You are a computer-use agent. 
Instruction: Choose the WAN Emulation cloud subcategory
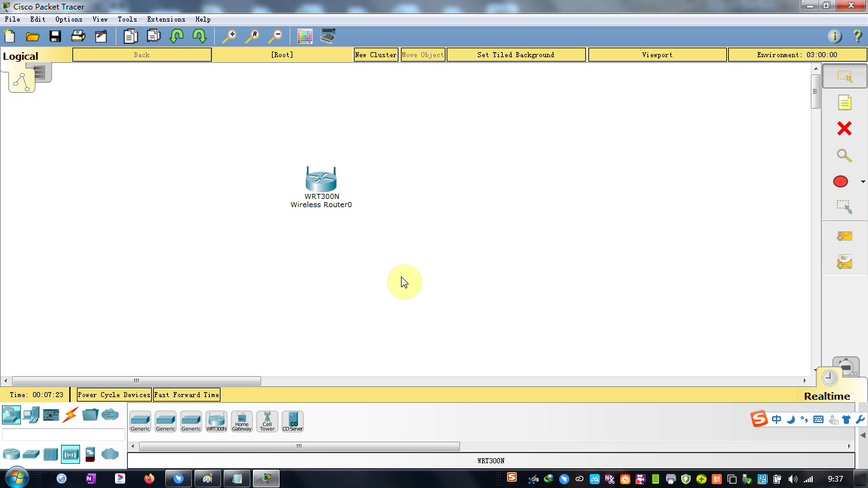pyautogui.click(x=110, y=454)
